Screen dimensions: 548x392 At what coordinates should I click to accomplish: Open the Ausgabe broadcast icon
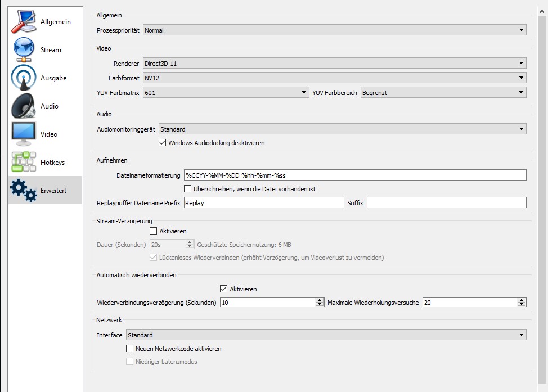tap(24, 78)
